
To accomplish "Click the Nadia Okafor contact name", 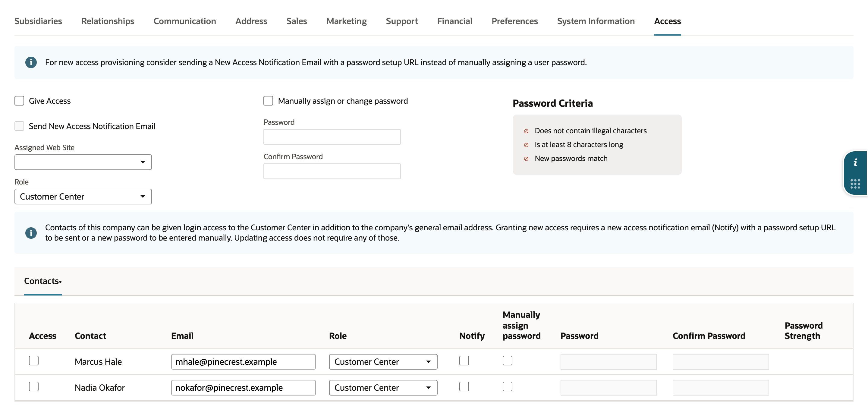I will (x=100, y=388).
